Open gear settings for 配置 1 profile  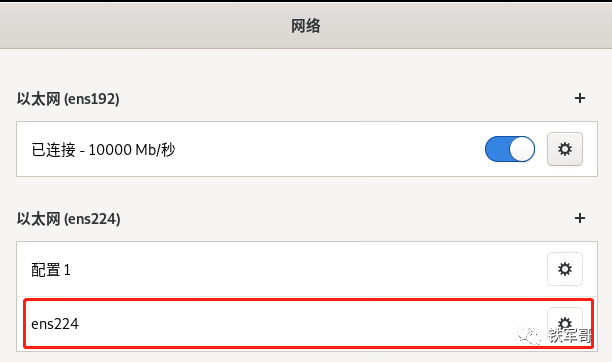coord(565,269)
